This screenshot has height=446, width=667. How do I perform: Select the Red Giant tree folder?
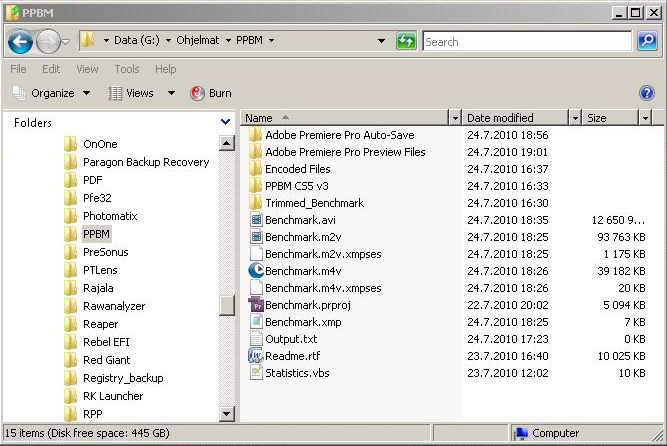[x=107, y=360]
